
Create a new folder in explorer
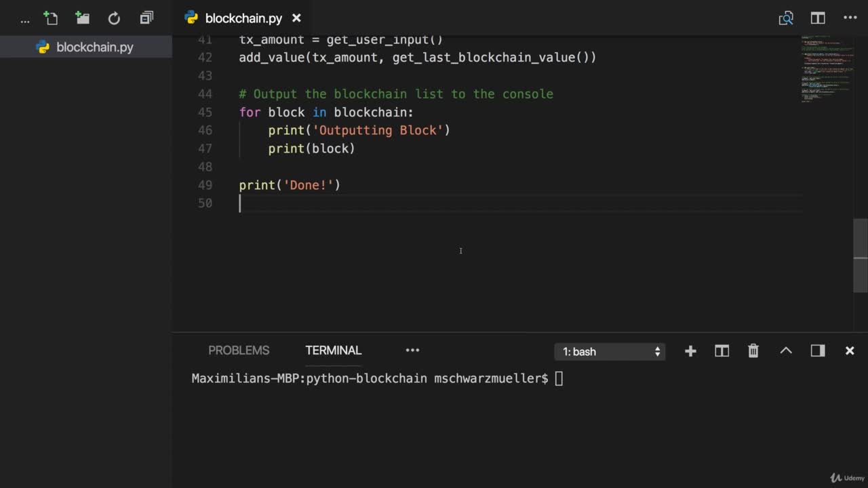point(82,18)
